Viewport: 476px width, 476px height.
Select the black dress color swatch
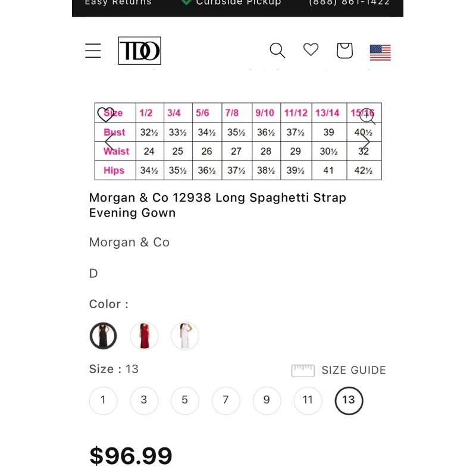[x=103, y=336]
